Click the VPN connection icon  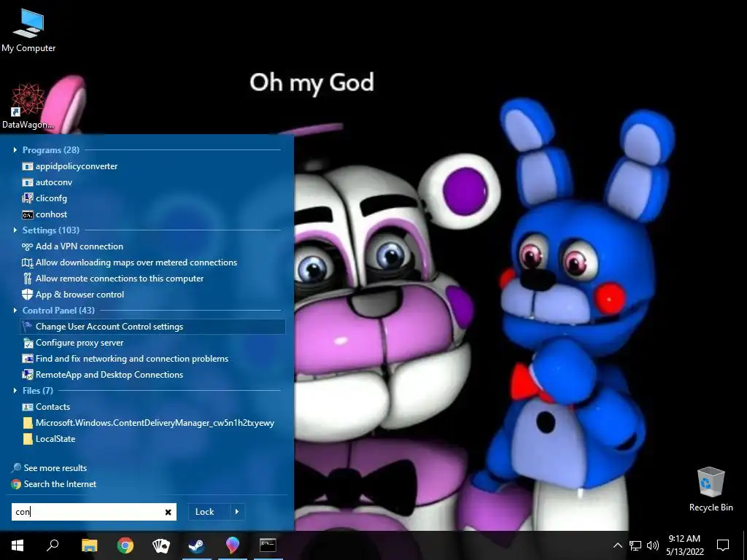[x=28, y=246]
